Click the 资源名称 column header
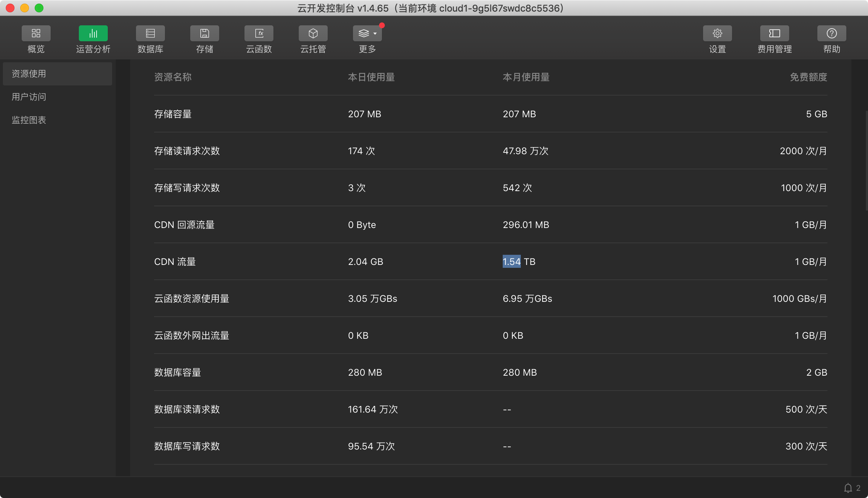This screenshot has width=868, height=498. pos(173,77)
